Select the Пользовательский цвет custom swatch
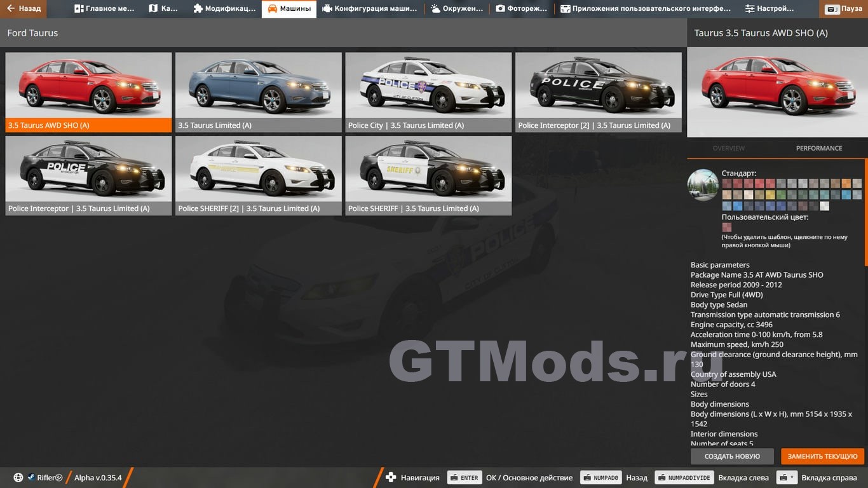 (x=727, y=227)
